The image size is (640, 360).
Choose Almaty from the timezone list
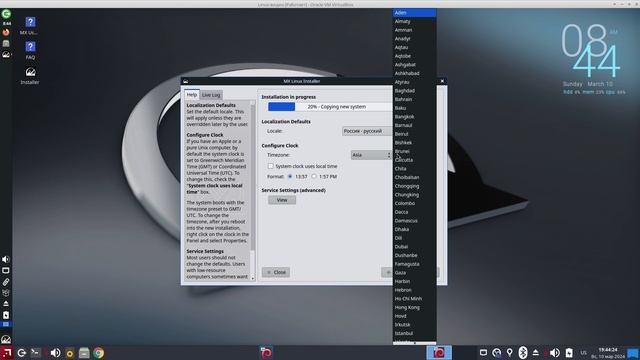(414, 21)
